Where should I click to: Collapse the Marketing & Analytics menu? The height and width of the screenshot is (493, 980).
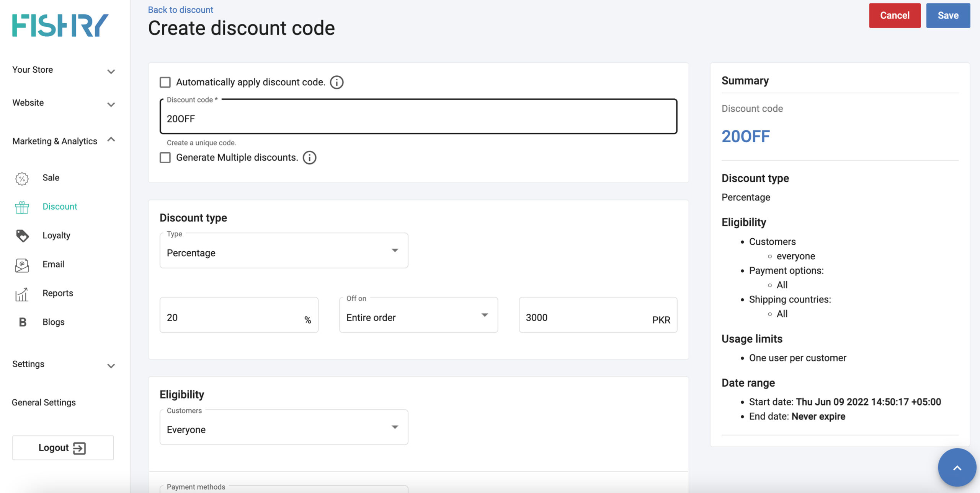(63, 141)
